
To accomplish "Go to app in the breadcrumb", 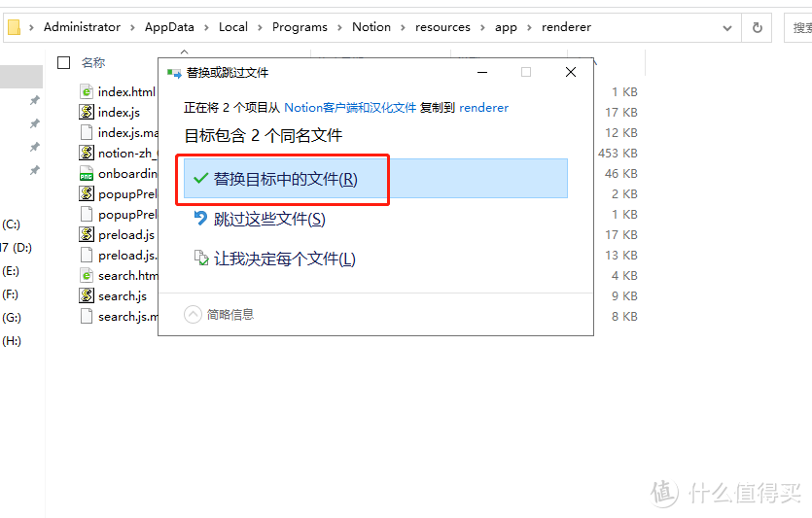I will pos(506,27).
